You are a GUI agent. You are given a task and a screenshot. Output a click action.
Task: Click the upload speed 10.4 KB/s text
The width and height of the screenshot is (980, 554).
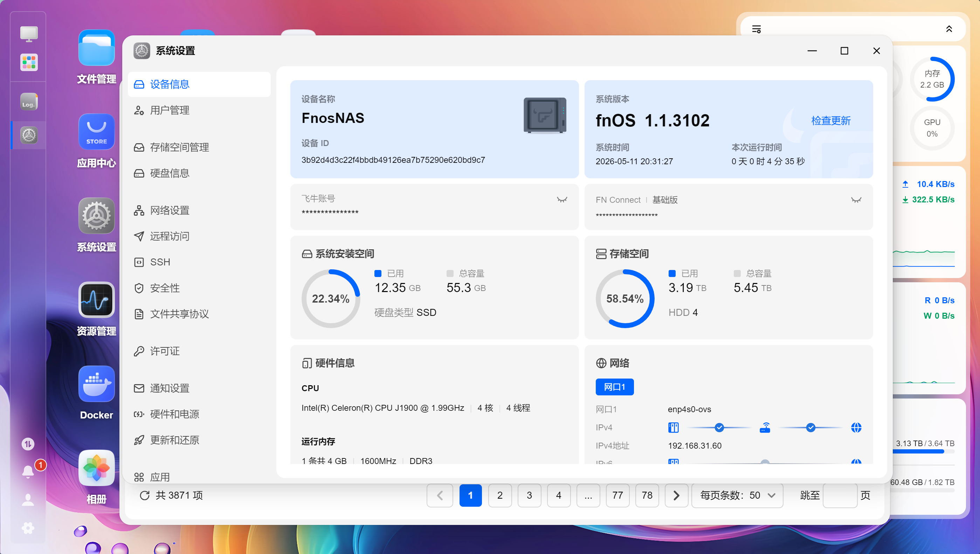click(935, 184)
